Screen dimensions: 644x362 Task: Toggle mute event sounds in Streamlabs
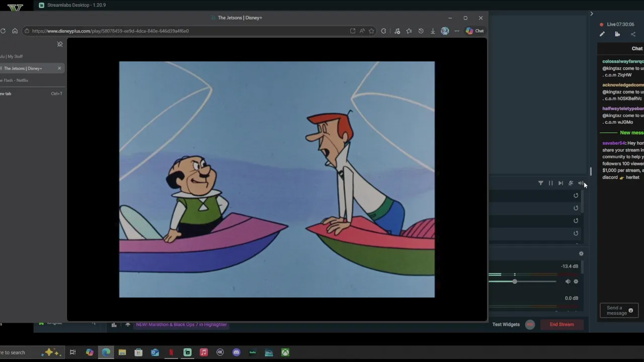pos(571,183)
